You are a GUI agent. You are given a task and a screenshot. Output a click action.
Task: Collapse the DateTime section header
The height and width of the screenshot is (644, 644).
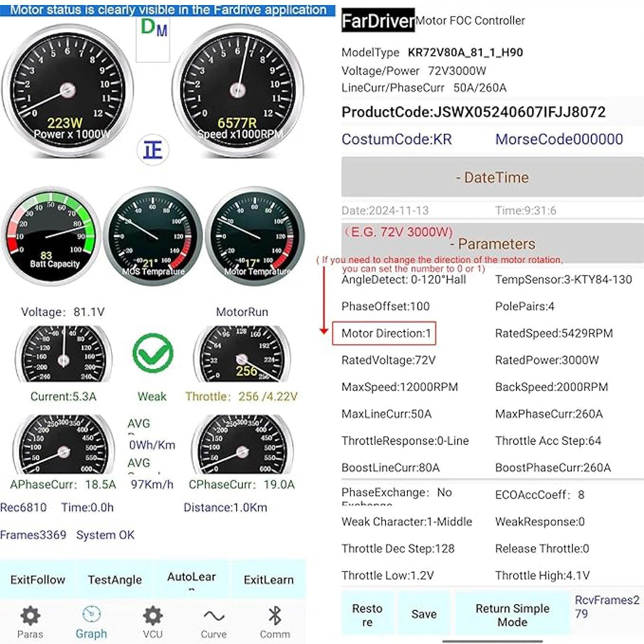pos(492,178)
